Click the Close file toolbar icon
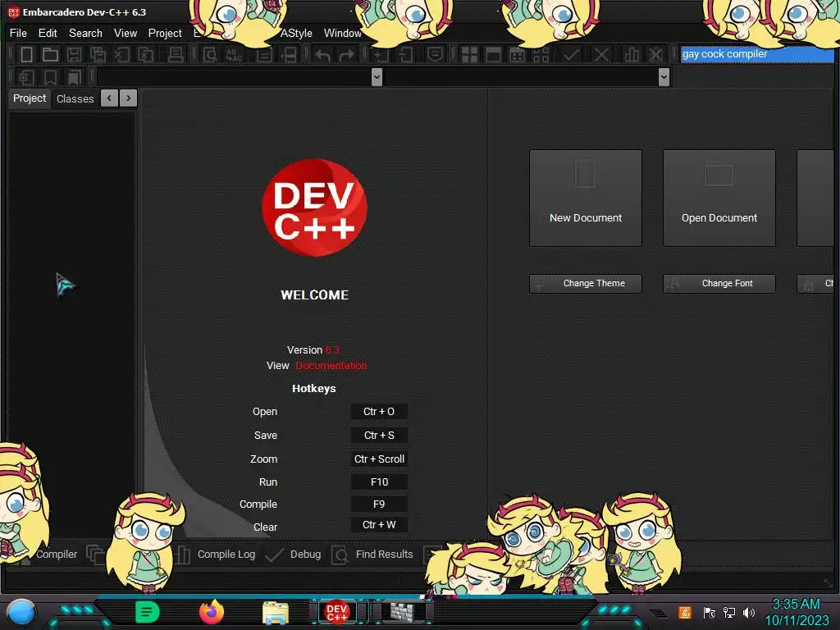 [121, 55]
